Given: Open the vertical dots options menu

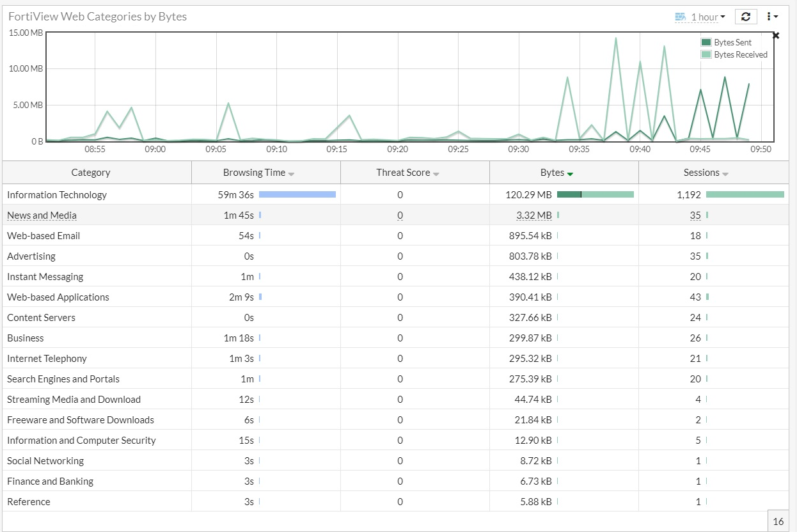Looking at the screenshot, I should 771,17.
